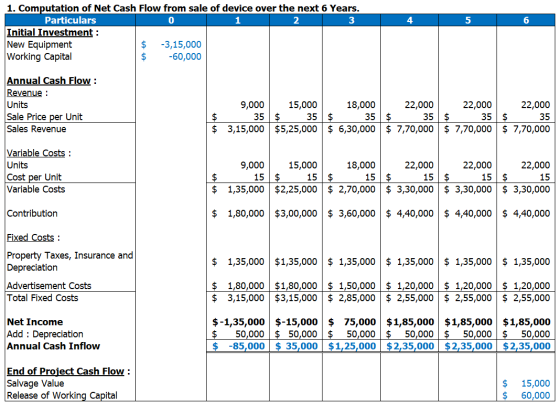Click Annual Cash Inflow value $1,25,000
Screen dimensions: 560x405
(x=352, y=346)
